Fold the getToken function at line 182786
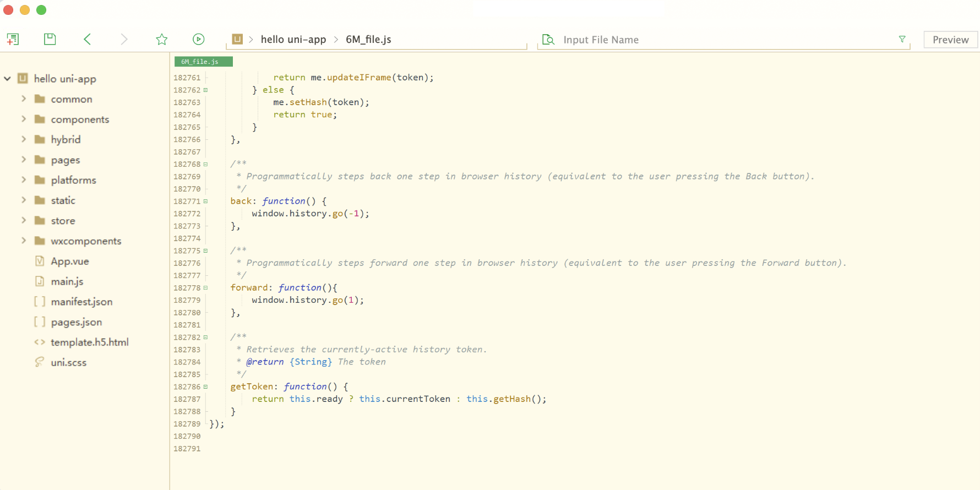 coord(206,387)
